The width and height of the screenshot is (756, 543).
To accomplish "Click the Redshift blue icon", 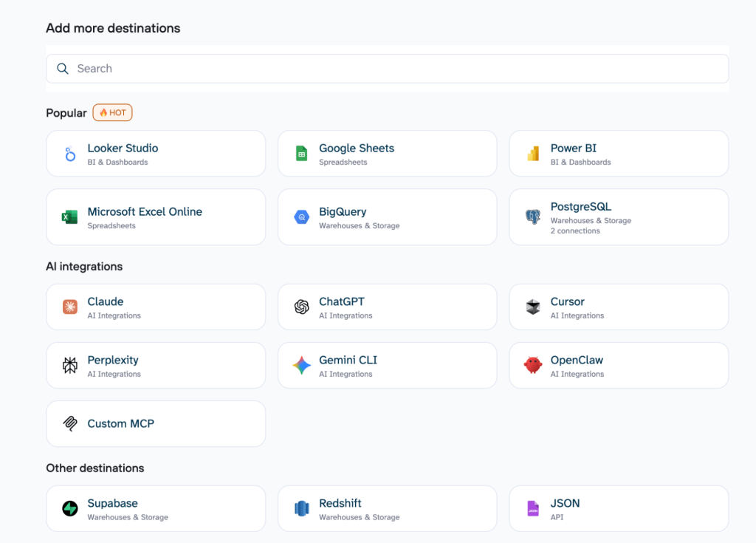I will 301,509.
